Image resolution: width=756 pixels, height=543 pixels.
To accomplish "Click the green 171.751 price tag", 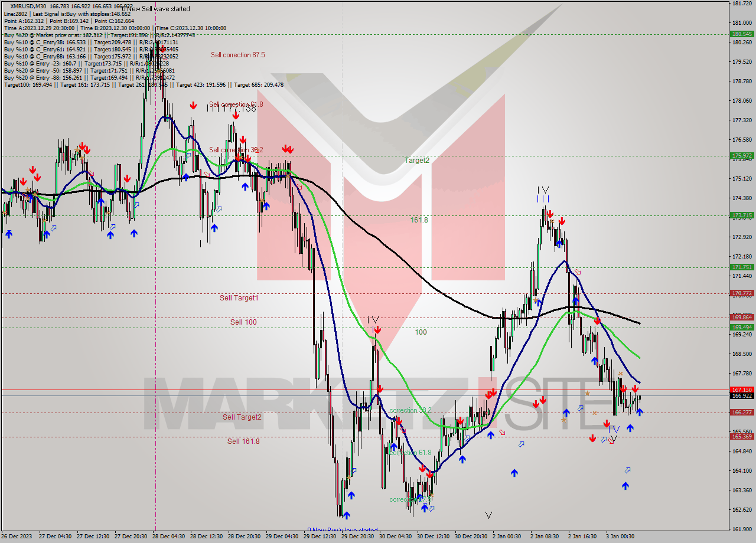I will tap(742, 267).
